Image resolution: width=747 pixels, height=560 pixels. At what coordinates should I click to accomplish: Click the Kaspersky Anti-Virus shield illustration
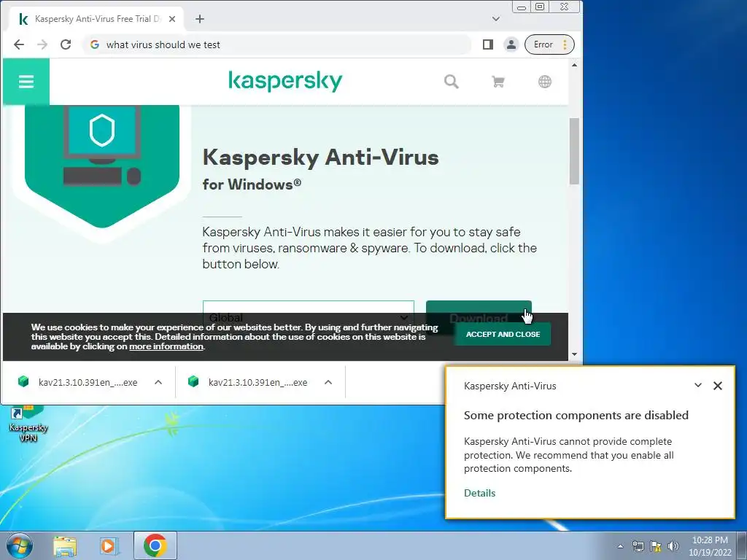click(102, 166)
